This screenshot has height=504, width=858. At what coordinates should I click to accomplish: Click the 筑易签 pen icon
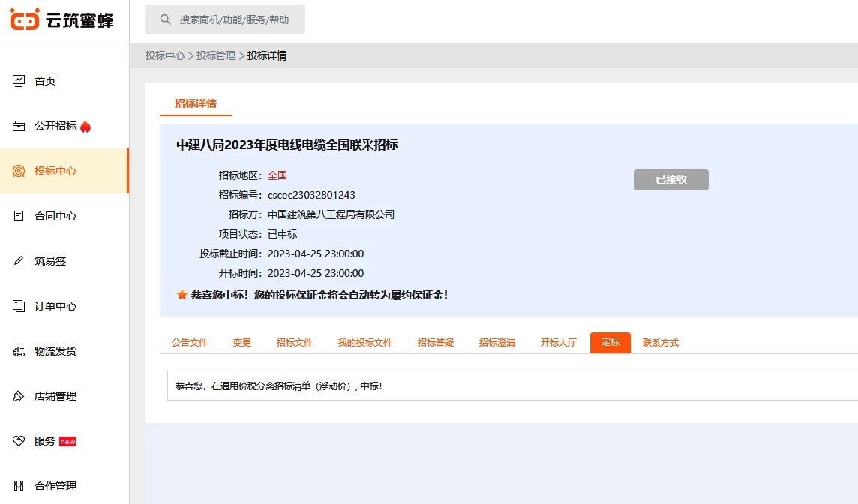point(19,261)
